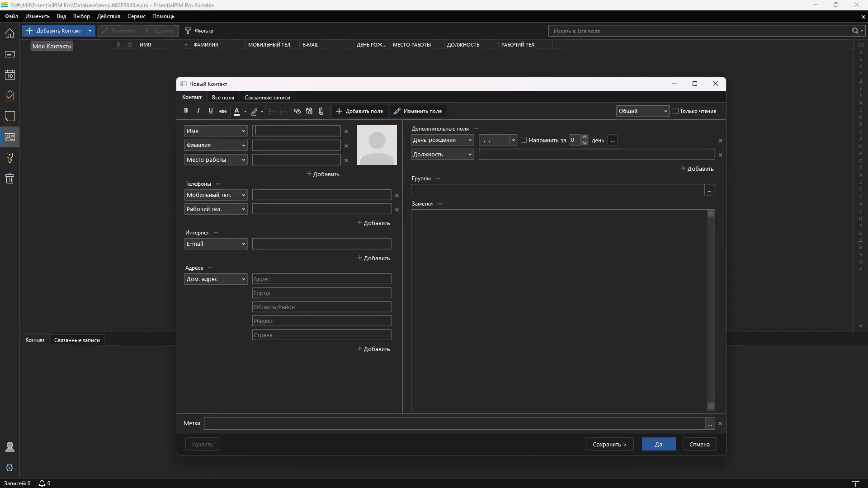This screenshot has height=488, width=868.
Task: Enable the Только чтение checkbox
Action: 676,111
